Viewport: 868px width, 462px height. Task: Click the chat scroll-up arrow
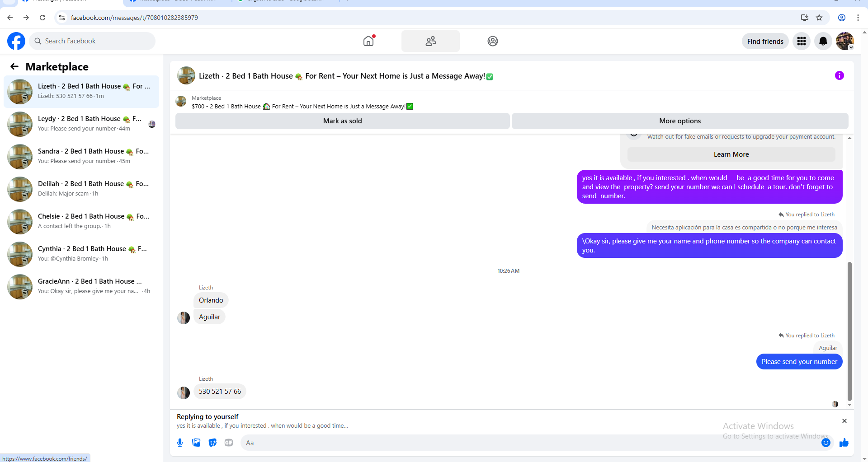click(x=849, y=138)
